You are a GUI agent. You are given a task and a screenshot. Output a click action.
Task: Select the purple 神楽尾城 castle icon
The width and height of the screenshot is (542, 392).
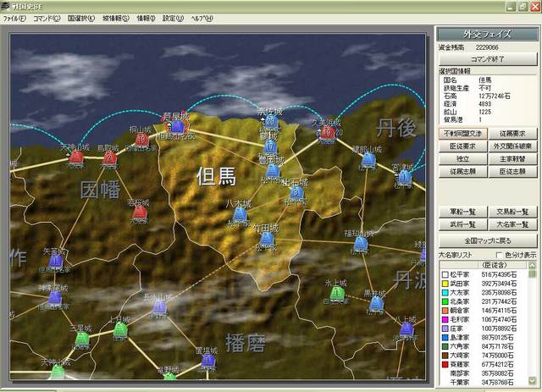coord(54,298)
